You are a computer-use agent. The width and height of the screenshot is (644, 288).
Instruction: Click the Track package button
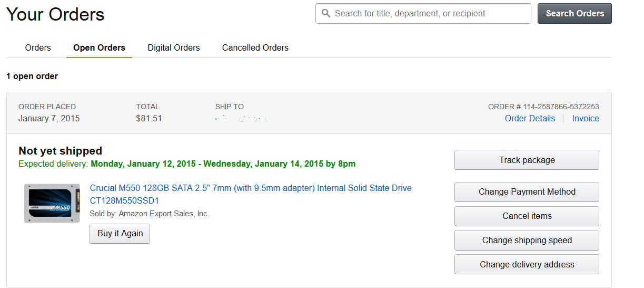527,160
